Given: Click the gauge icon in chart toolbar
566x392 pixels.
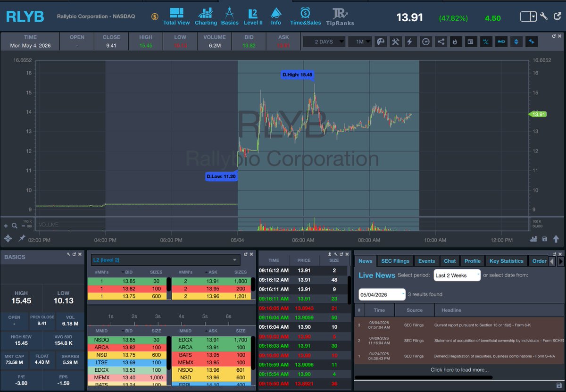Looking at the screenshot, I should [x=426, y=42].
